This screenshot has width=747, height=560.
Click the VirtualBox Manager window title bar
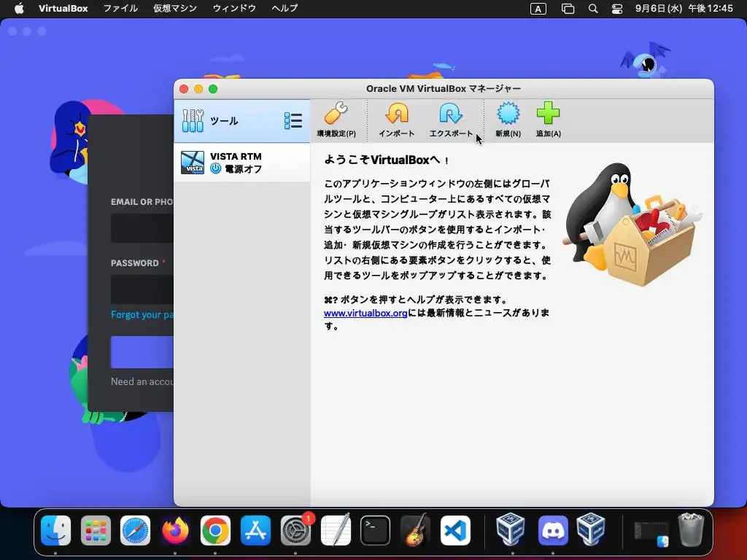[x=443, y=89]
